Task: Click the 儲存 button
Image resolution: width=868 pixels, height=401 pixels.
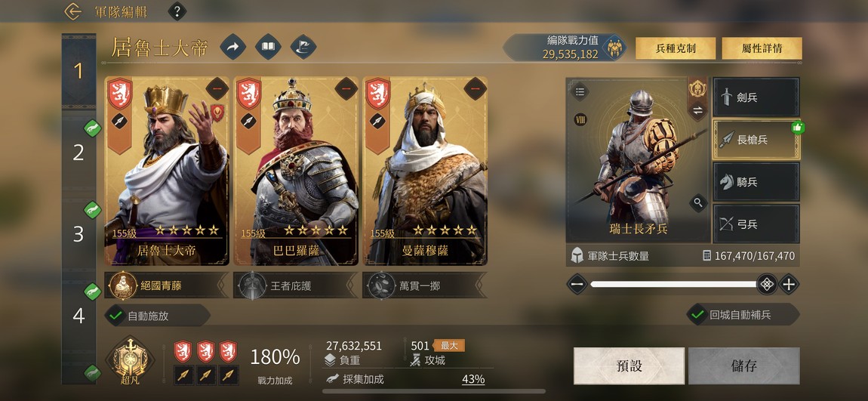Action: (x=744, y=366)
